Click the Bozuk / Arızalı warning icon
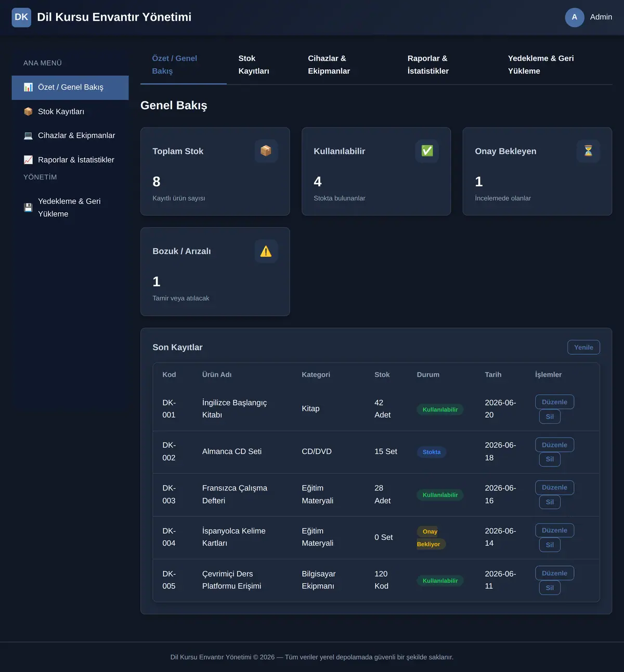 click(266, 251)
